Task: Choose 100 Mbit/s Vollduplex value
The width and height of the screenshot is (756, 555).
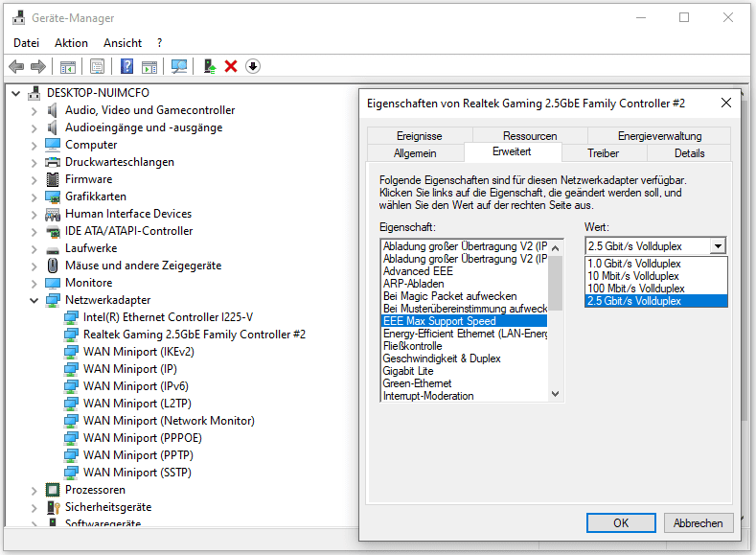Action: pyautogui.click(x=655, y=289)
